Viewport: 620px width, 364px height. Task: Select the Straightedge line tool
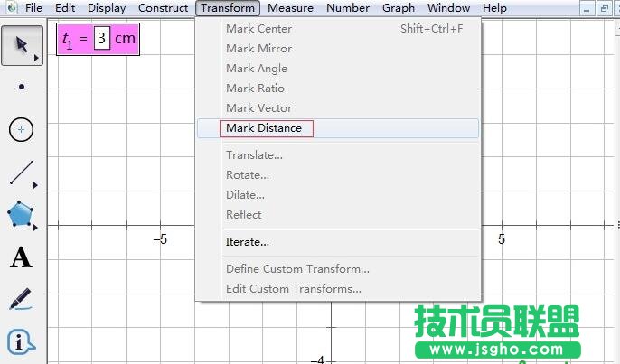21,173
